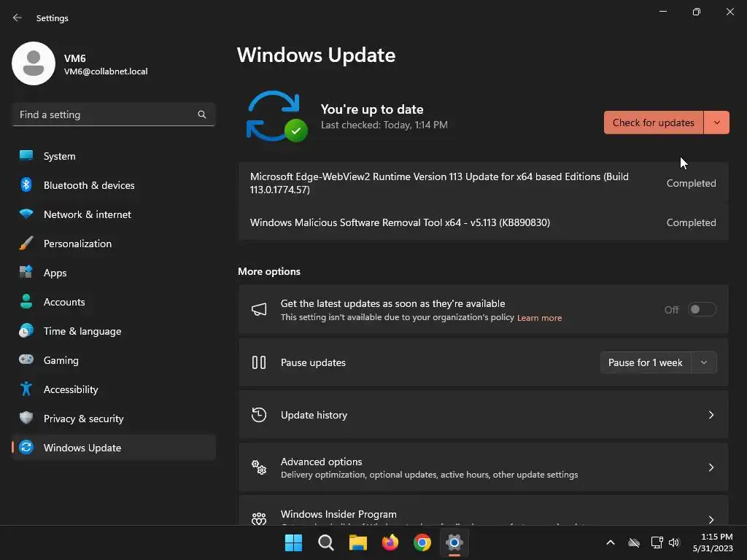Screen dimensions: 747x560
Task: Open Windows Insider Program chevron
Action: pos(711,519)
